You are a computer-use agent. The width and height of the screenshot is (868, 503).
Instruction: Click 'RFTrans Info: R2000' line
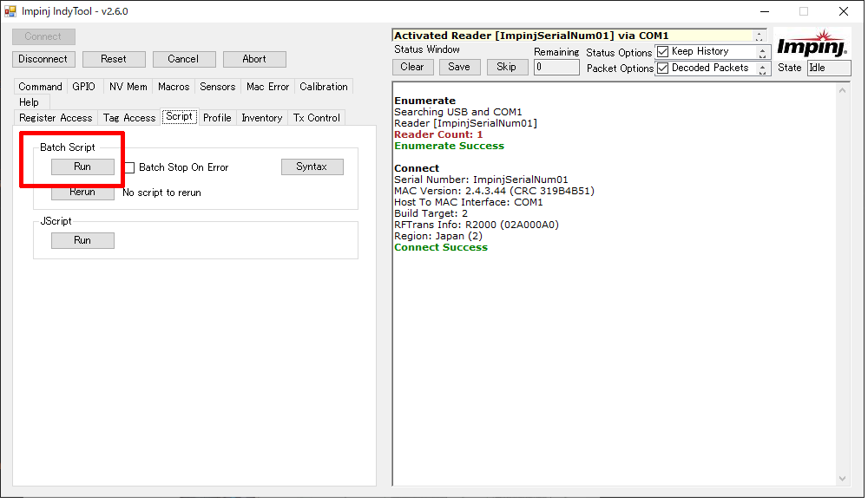[478, 225]
